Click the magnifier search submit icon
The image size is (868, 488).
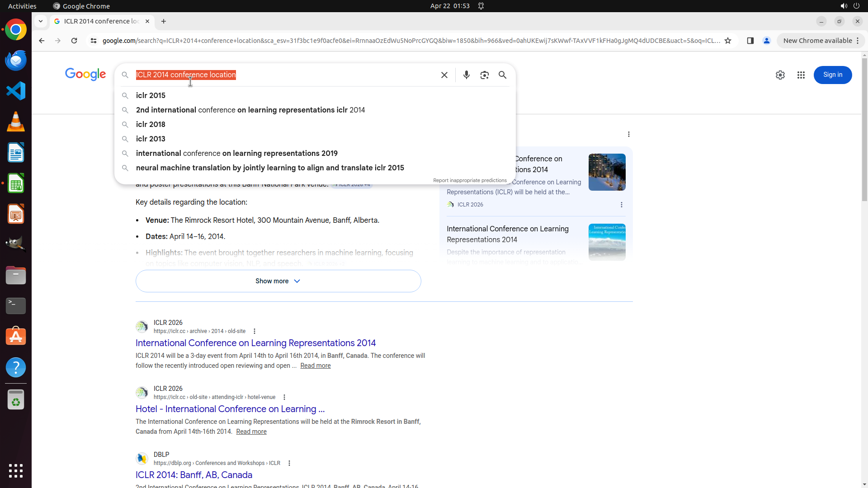pyautogui.click(x=502, y=75)
